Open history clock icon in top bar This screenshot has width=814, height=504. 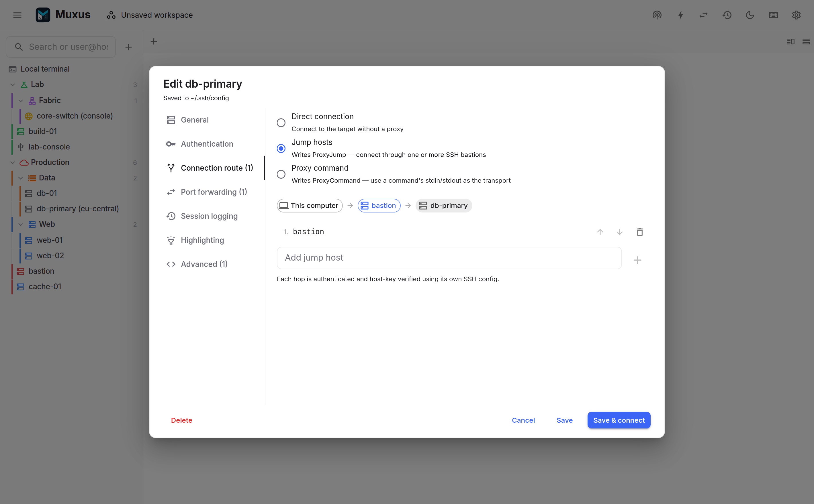click(727, 15)
